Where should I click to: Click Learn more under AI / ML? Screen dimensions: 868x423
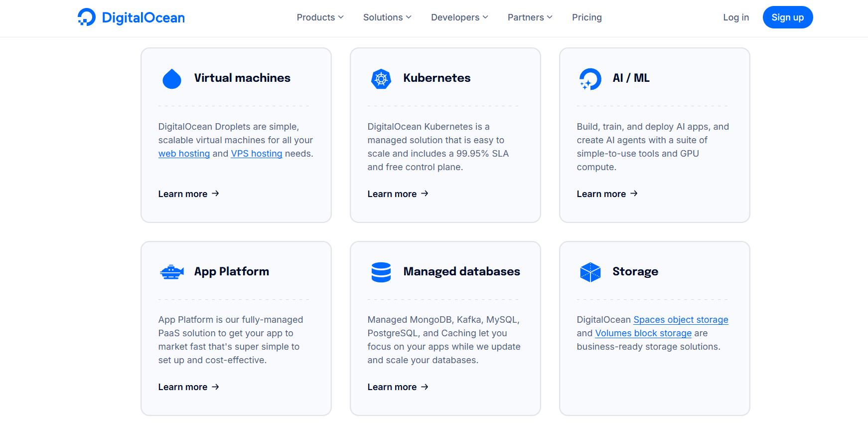tap(607, 194)
